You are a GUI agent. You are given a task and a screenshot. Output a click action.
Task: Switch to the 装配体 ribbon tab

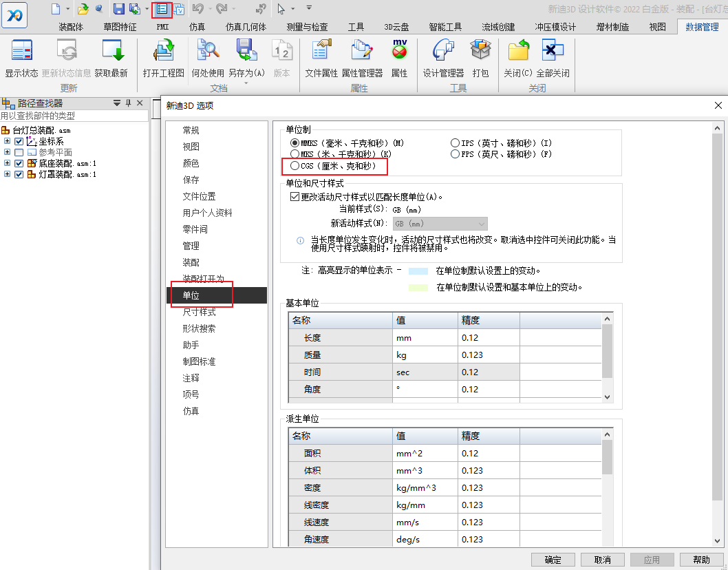[71, 27]
